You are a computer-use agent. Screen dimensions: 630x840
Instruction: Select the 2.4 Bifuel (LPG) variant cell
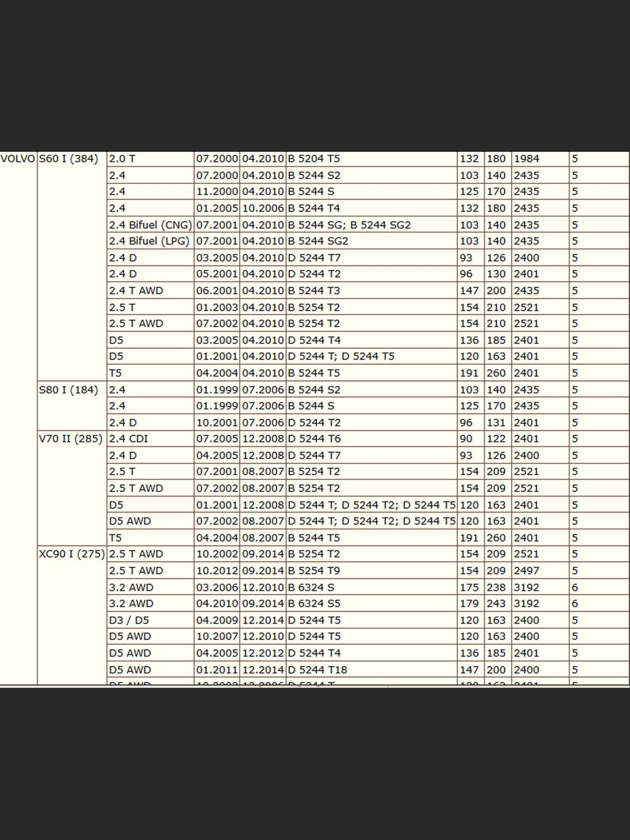tap(149, 241)
